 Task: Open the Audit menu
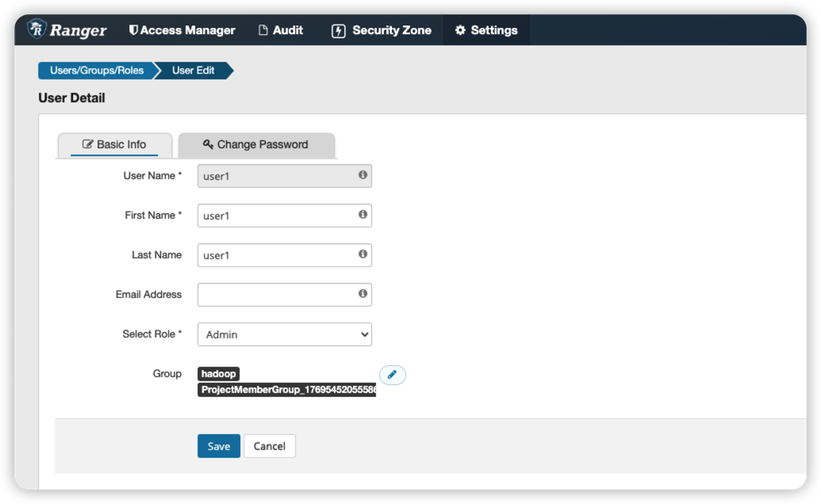(x=281, y=30)
